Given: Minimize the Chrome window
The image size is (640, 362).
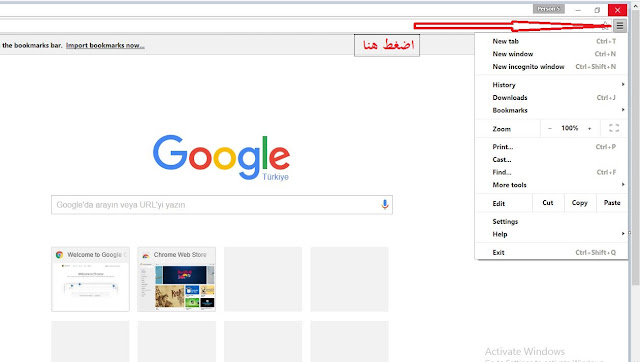Looking at the screenshot, I should pos(578,10).
